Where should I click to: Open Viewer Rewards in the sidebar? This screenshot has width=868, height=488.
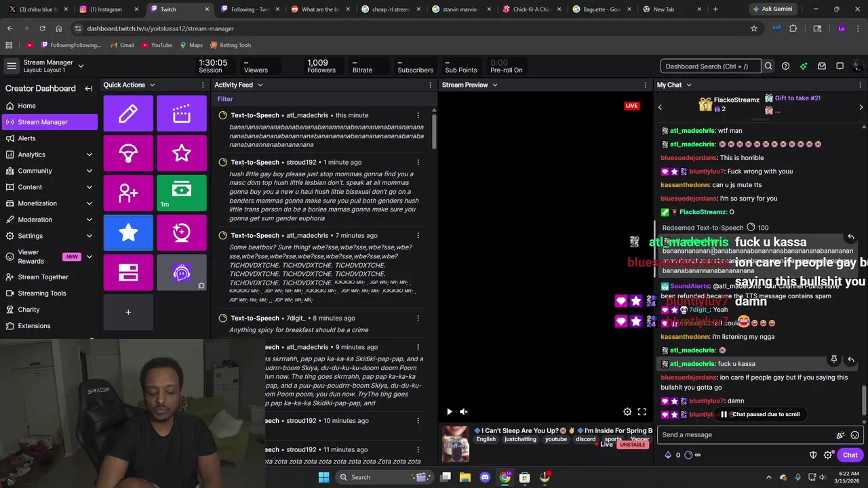click(49, 256)
